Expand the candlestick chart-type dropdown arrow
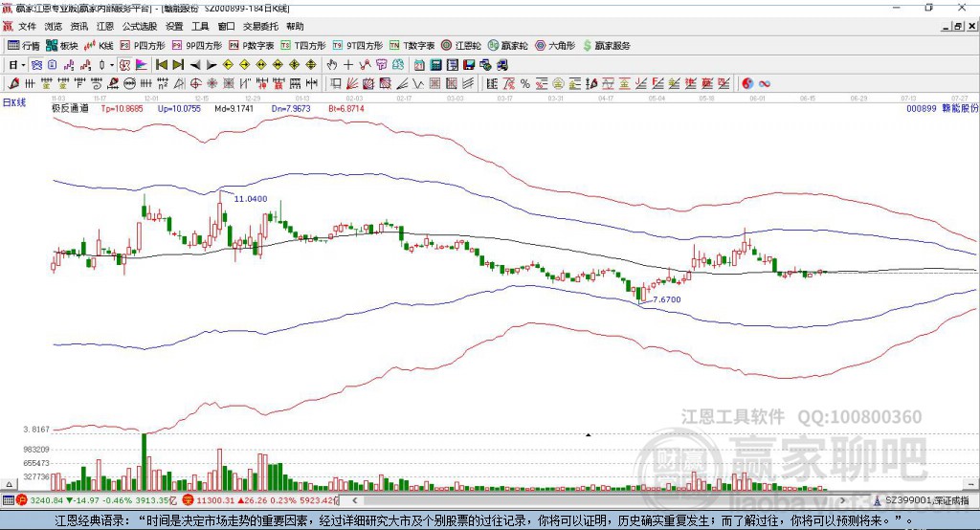980x530 pixels. click(x=112, y=65)
